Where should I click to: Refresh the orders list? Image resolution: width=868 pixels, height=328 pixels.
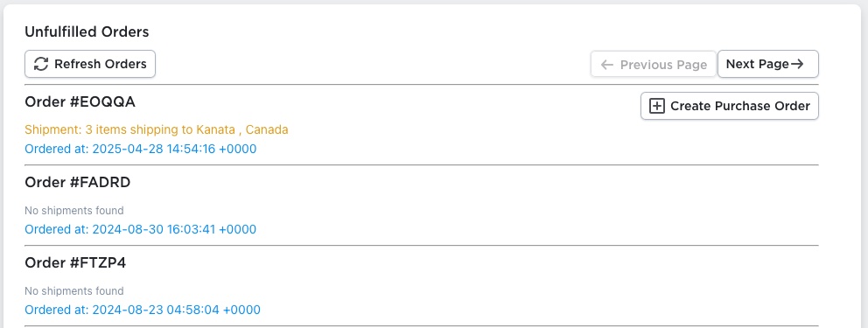coord(90,64)
